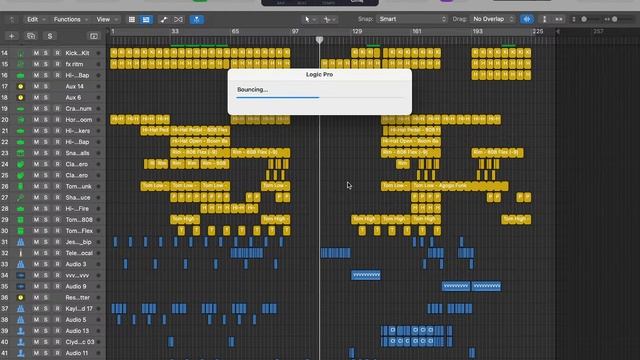The height and width of the screenshot is (360, 640).
Task: Click the Catch playhead button
Action: pyautogui.click(x=197, y=20)
